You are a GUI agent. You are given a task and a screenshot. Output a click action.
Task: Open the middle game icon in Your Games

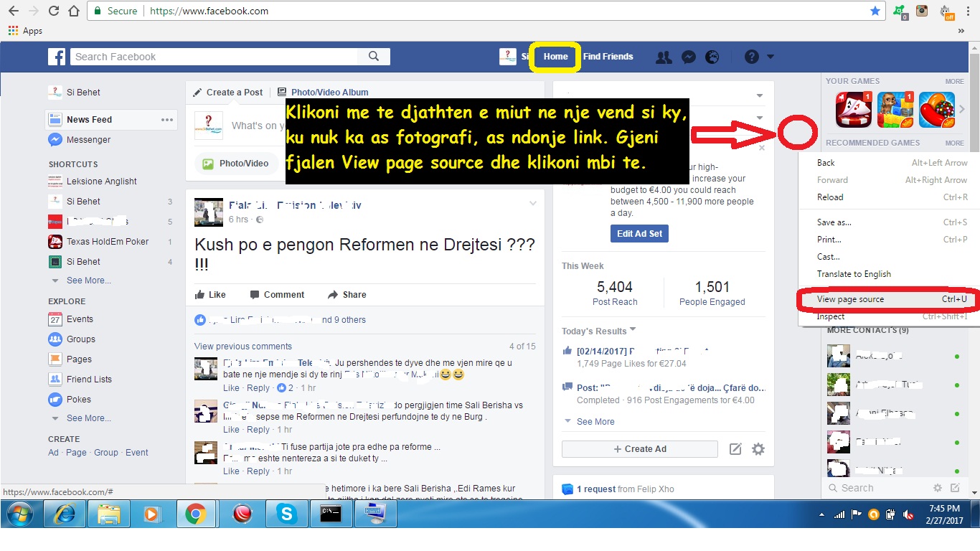click(895, 110)
